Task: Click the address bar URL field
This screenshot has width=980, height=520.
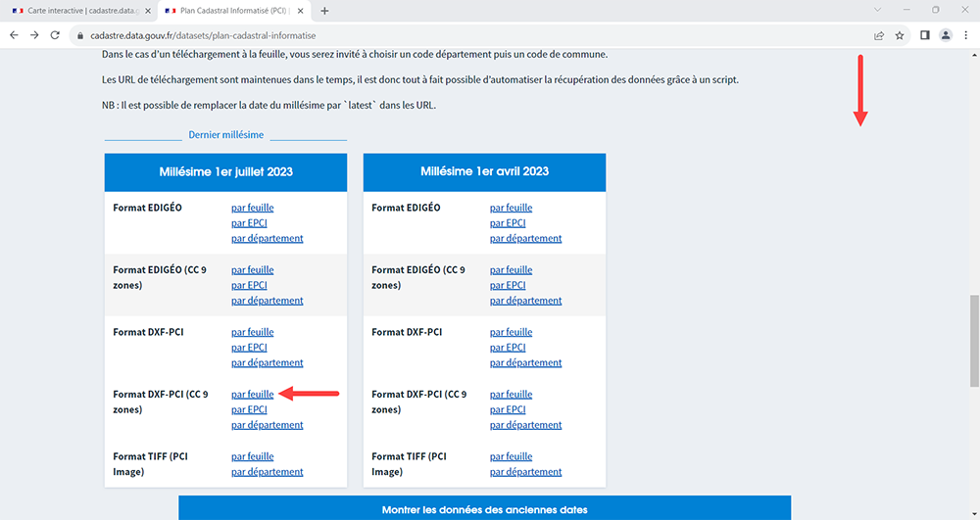Action: coord(441,34)
